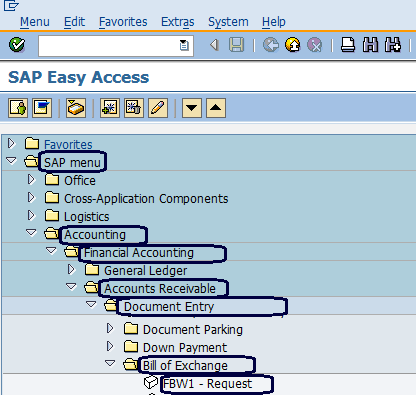Collapse the Document Entry triangle

pyautogui.click(x=91, y=305)
